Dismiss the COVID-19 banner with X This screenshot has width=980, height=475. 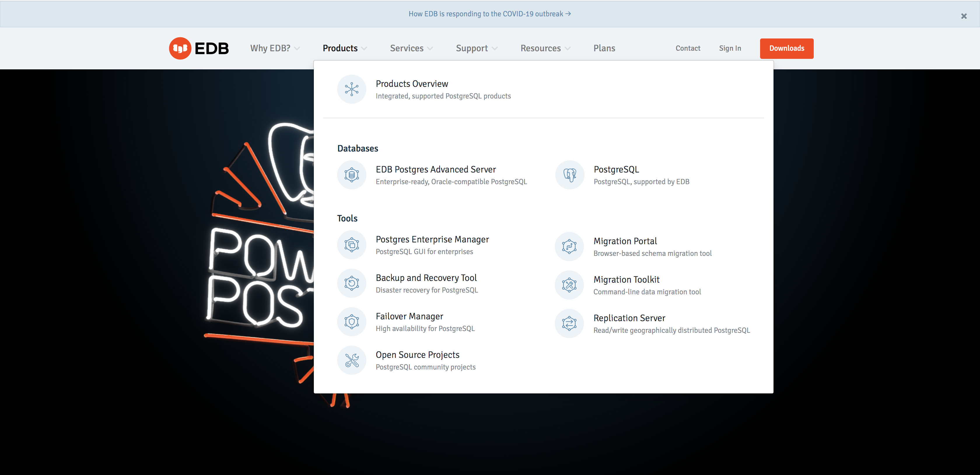(964, 16)
